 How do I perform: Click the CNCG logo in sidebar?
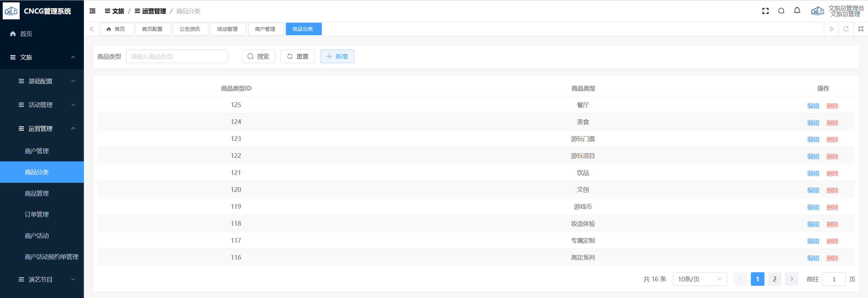pyautogui.click(x=11, y=11)
